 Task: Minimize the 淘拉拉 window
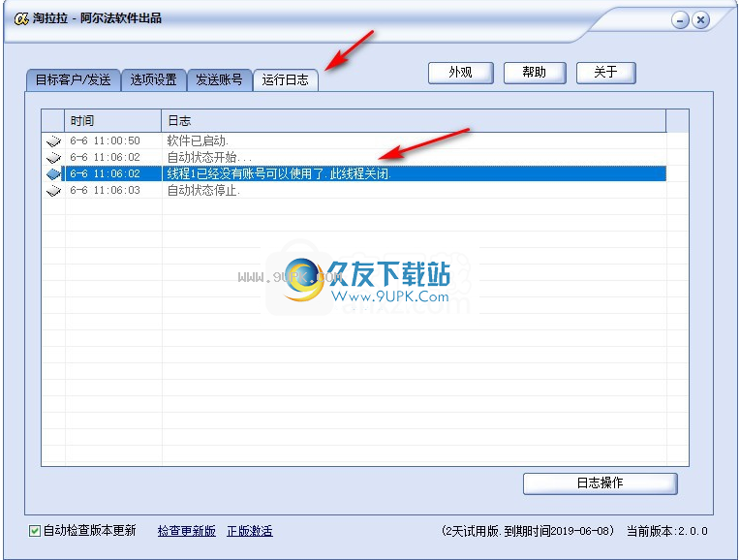coord(680,20)
